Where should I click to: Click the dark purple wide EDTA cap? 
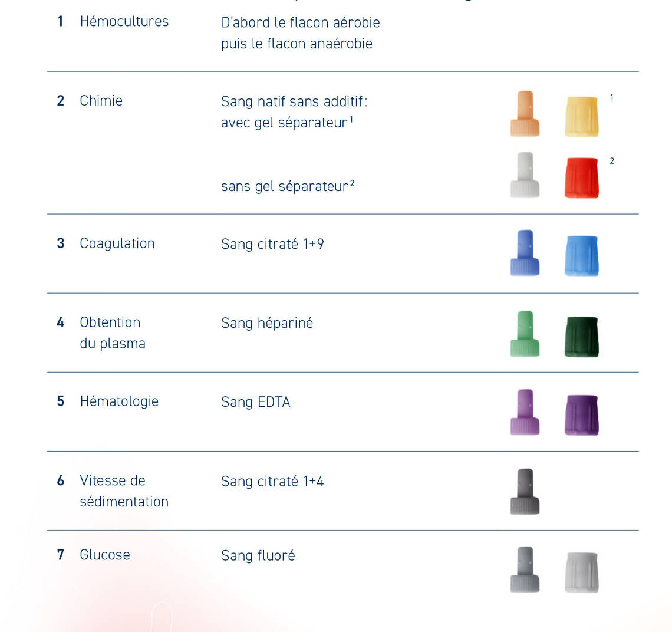[582, 415]
